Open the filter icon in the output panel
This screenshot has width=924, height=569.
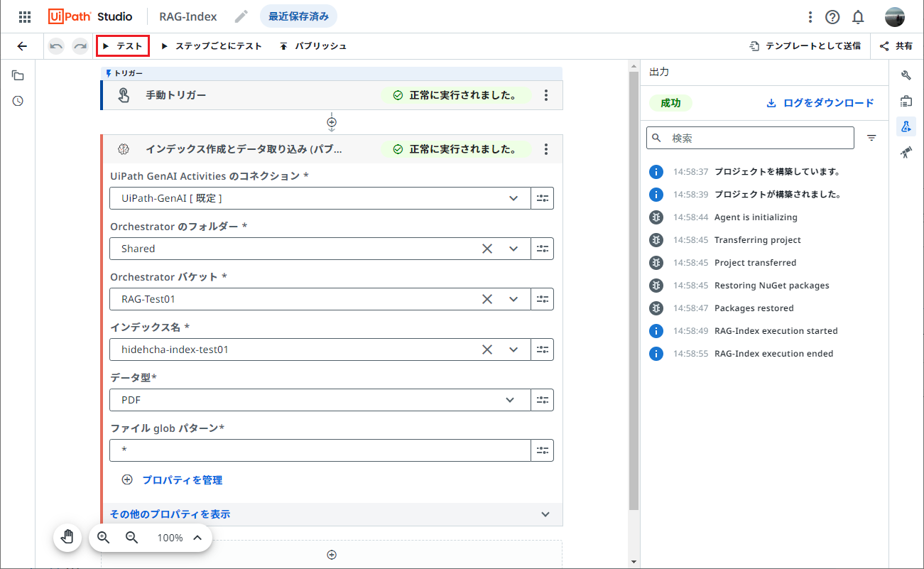click(x=871, y=138)
